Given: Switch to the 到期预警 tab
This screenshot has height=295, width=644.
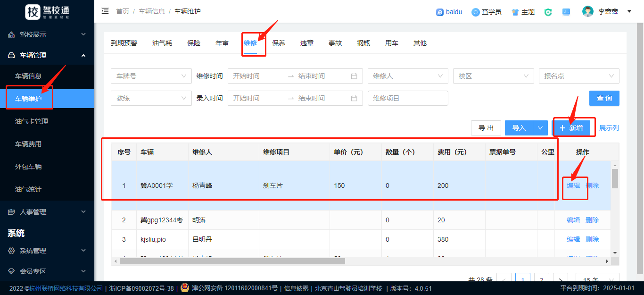Looking at the screenshot, I should coord(124,43).
